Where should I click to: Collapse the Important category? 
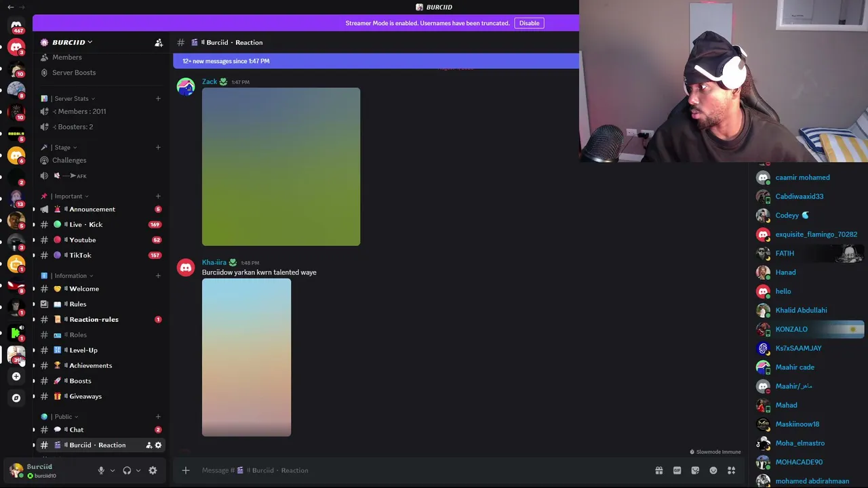[x=64, y=196]
